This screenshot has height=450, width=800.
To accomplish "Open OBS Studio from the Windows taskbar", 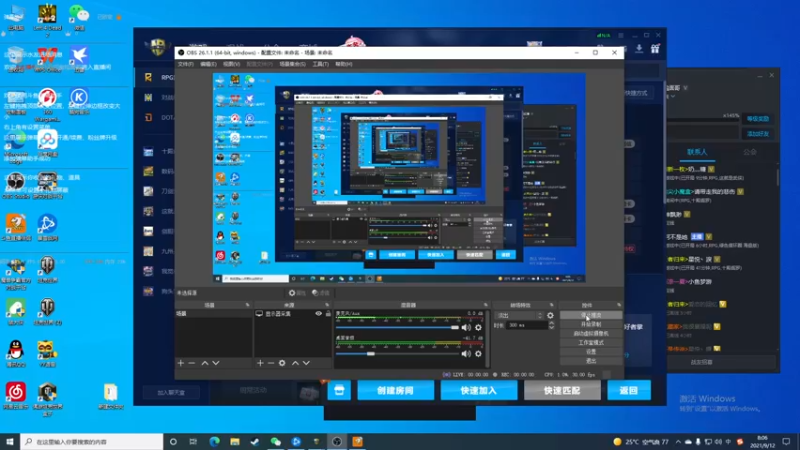I will tap(337, 442).
